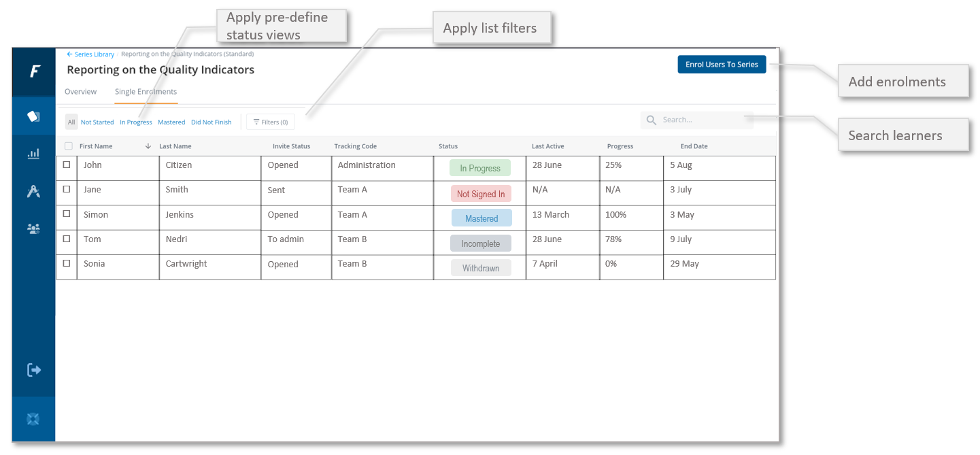
Task: Click the sort arrow beside First Name
Action: pos(148,146)
